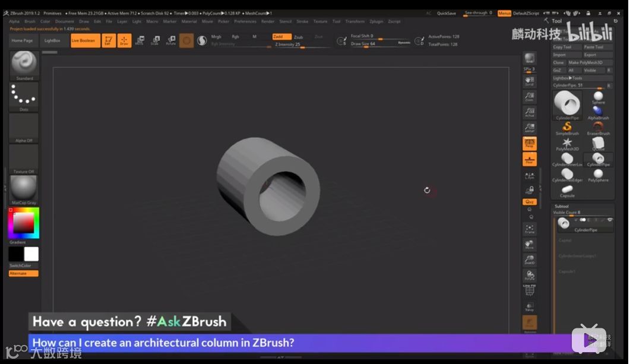Image resolution: width=630 pixels, height=364 pixels.
Task: Select the Scroll canvas icon
Action: tap(530, 81)
